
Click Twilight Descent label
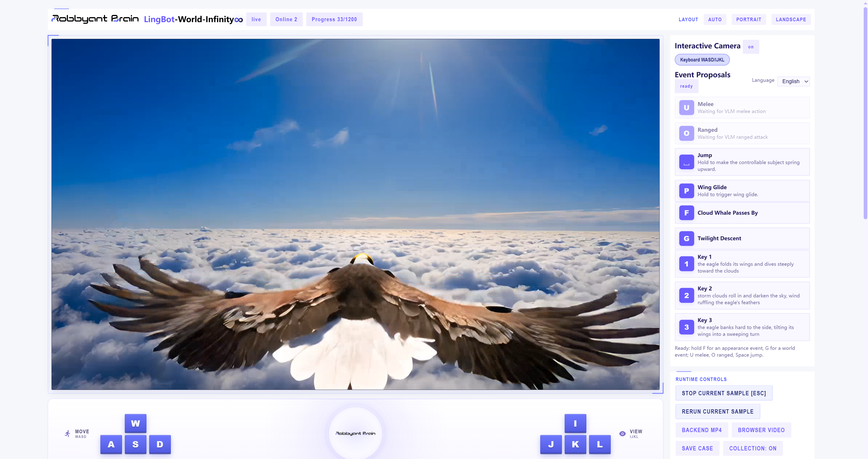coord(719,238)
